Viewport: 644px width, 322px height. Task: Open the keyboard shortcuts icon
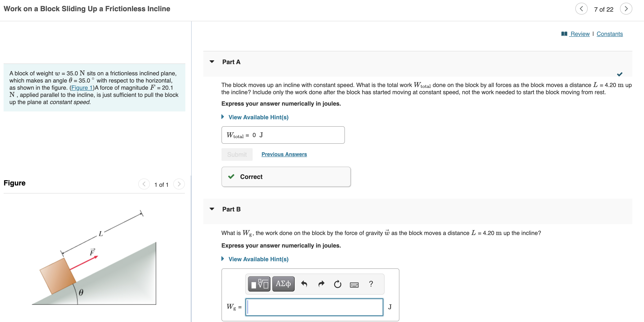[354, 285]
